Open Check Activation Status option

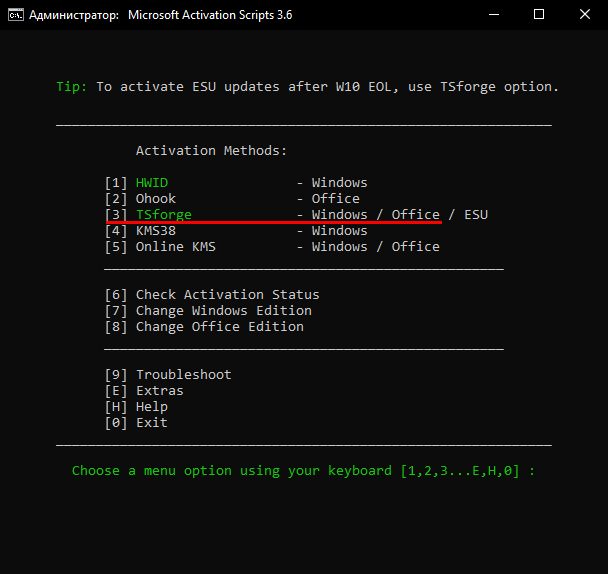(x=227, y=295)
